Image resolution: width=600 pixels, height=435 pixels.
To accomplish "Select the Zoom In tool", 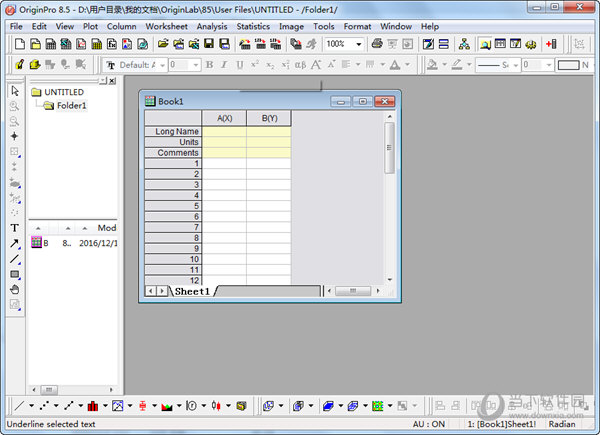I will tap(15, 106).
